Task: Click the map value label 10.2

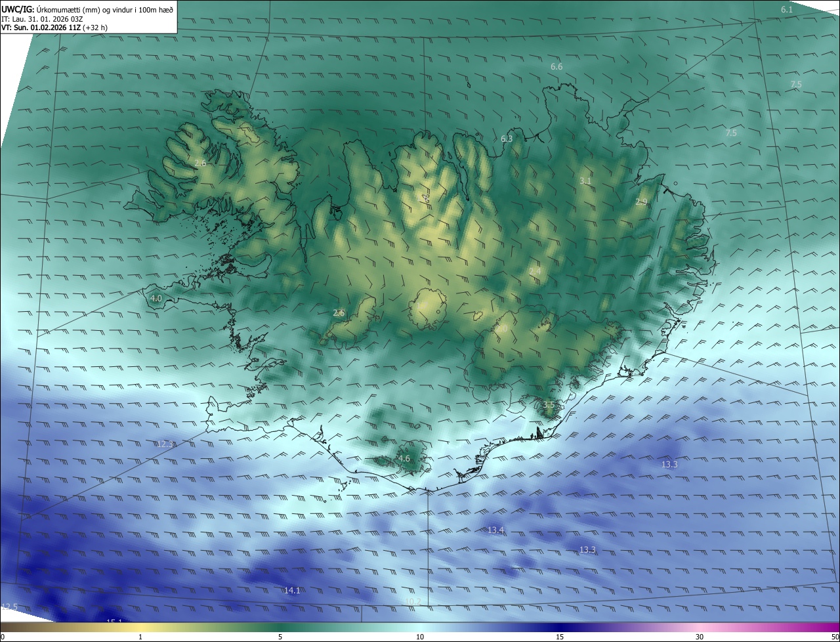Action: point(413,602)
